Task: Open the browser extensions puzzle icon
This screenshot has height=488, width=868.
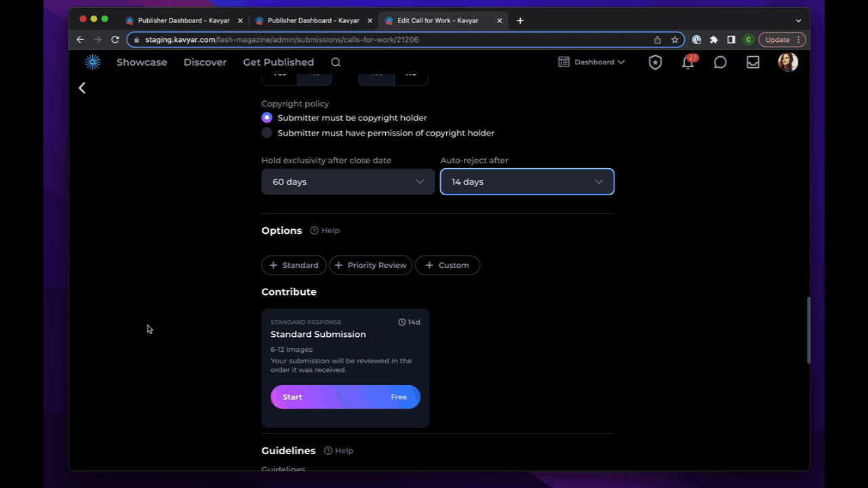Action: [x=714, y=40]
